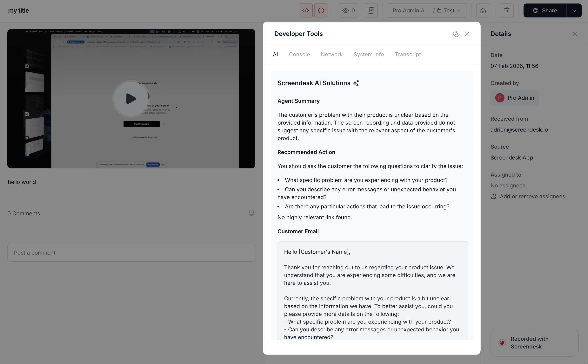This screenshot has width=588, height=364.
Task: Click the comments notification bell icon
Action: tap(251, 213)
